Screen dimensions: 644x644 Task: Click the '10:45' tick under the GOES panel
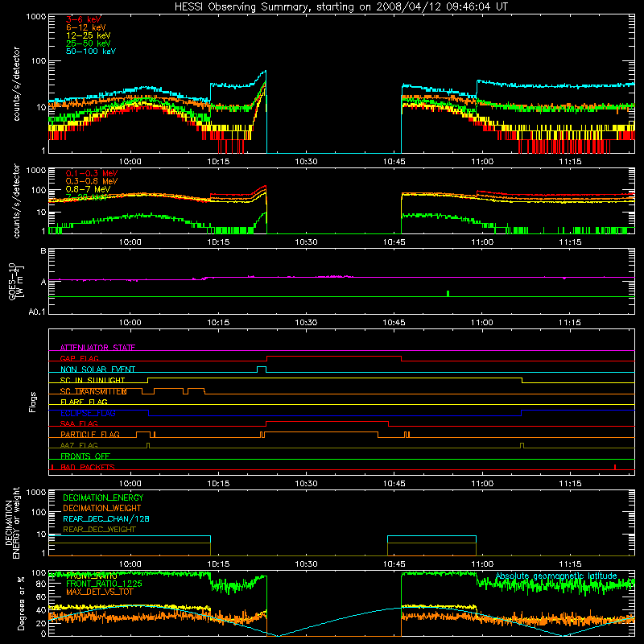click(x=394, y=323)
